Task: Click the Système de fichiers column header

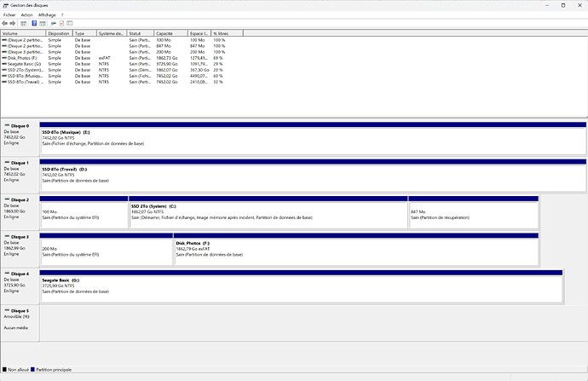Action: 112,33
